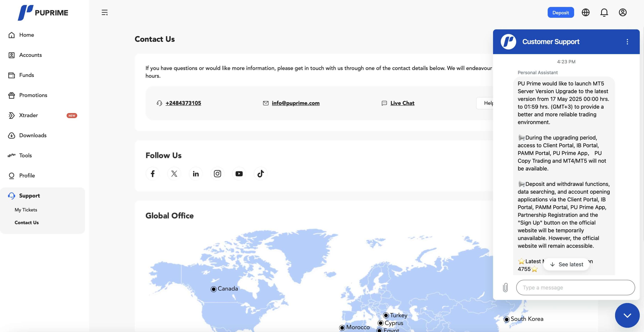Viewport: 644px width, 332px height.
Task: Click the attachment paperclip in chat
Action: point(505,288)
